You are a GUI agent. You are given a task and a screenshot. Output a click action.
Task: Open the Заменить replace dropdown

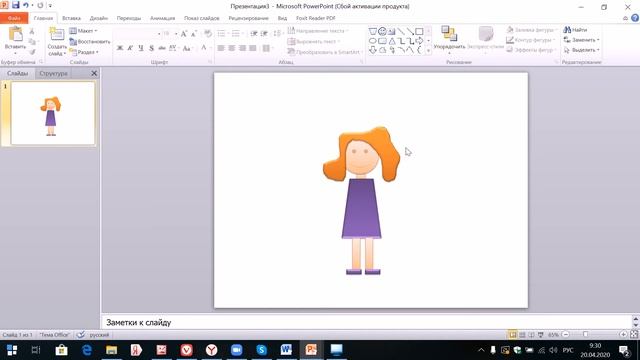coord(581,40)
